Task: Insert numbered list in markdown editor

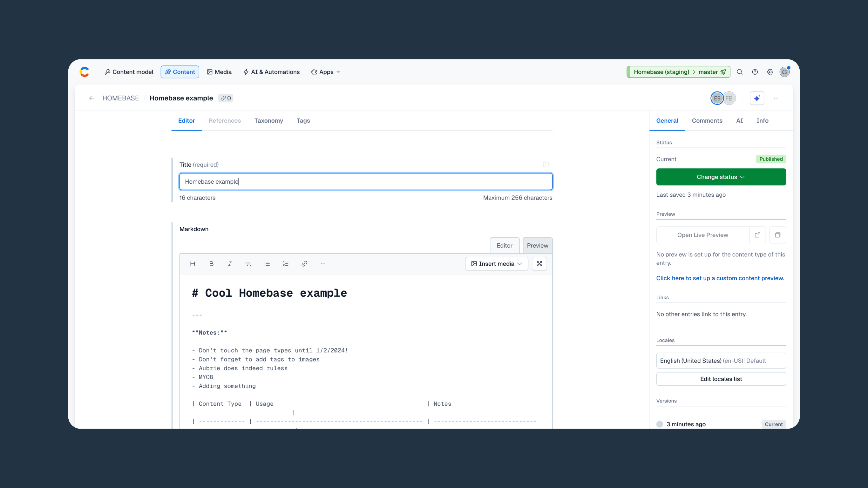Action: [x=285, y=264]
